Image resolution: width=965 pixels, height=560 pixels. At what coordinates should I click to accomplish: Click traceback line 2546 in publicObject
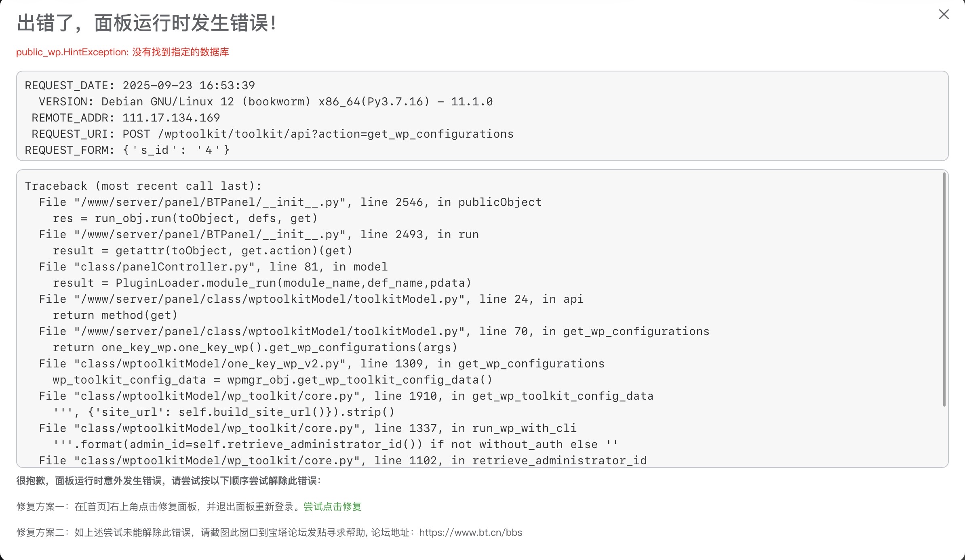(290, 202)
